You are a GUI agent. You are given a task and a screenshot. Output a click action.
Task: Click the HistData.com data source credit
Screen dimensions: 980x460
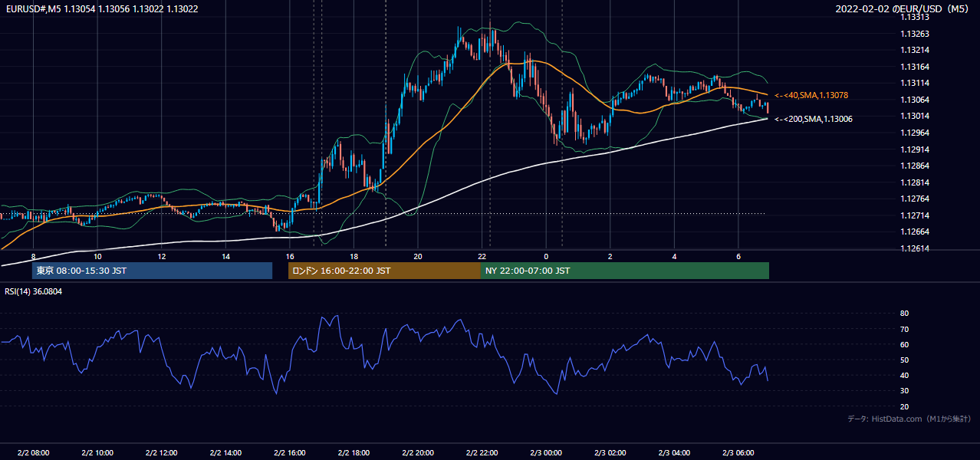(x=909, y=419)
